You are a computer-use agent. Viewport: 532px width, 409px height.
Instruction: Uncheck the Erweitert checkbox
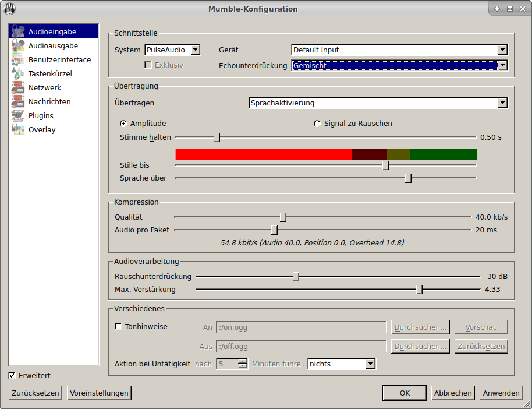12,375
